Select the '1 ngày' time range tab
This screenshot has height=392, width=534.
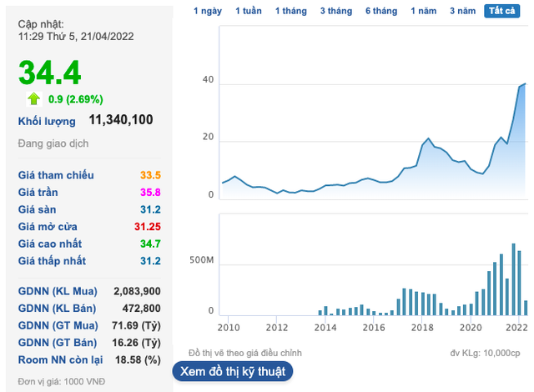[x=208, y=11]
